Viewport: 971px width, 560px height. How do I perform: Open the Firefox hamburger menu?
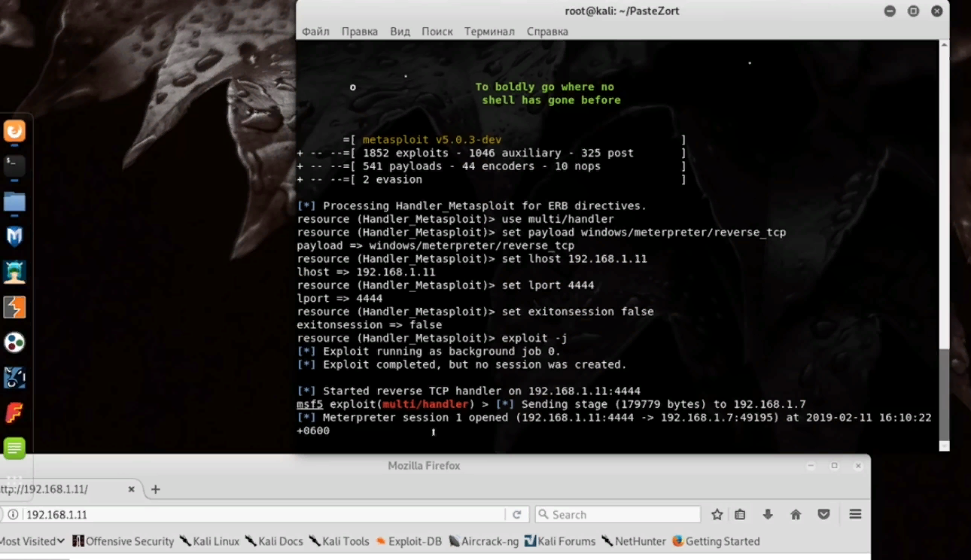pyautogui.click(x=855, y=515)
